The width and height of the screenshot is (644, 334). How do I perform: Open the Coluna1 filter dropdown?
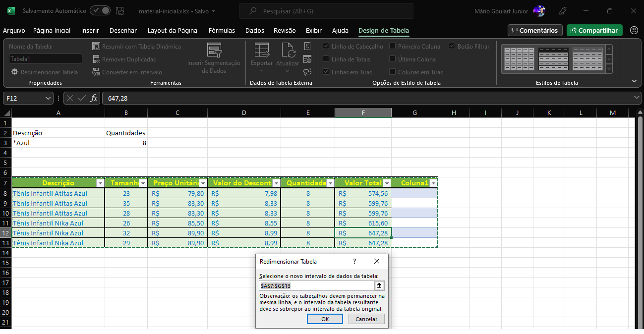433,183
